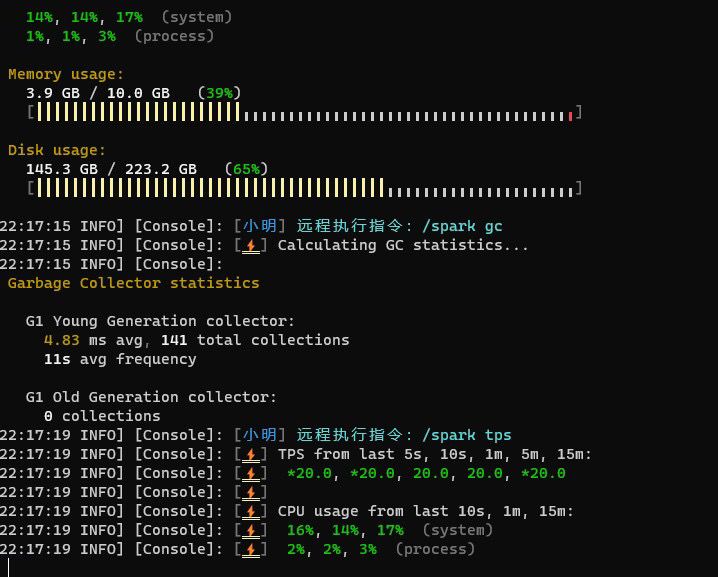Click the green 65% disk percentage
Viewport: 718px width, 577px height.
click(x=246, y=169)
